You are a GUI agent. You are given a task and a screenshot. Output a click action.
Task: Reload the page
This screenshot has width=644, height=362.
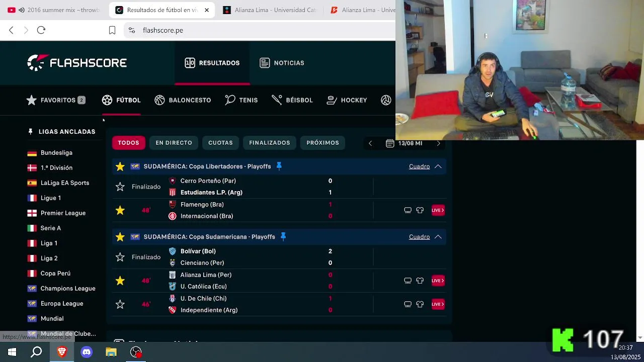[x=41, y=30]
